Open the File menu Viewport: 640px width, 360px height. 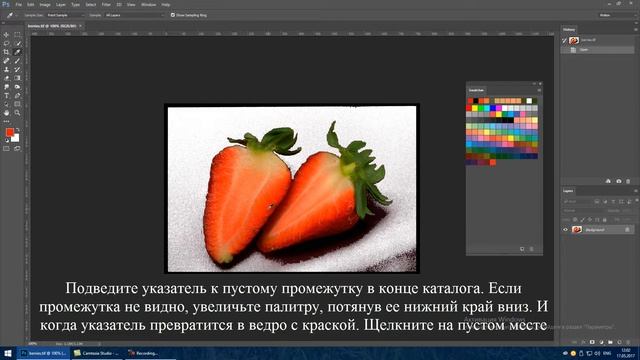tap(18, 4)
